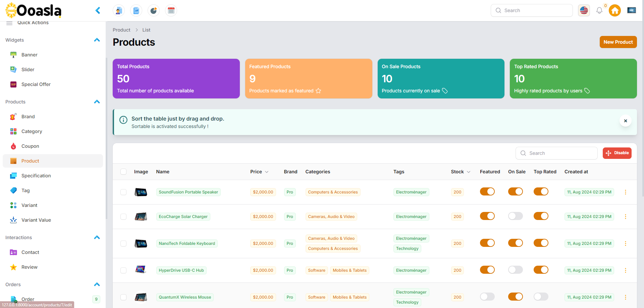Open Specification in the sidebar

tap(53, 176)
